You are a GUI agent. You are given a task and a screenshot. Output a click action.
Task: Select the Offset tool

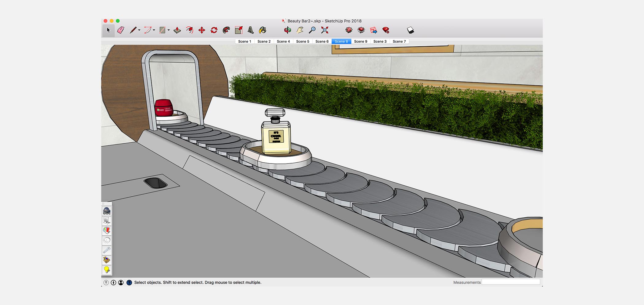(x=190, y=30)
